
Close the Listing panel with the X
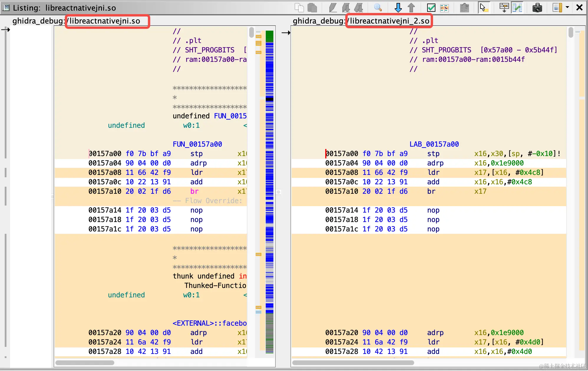click(x=579, y=8)
